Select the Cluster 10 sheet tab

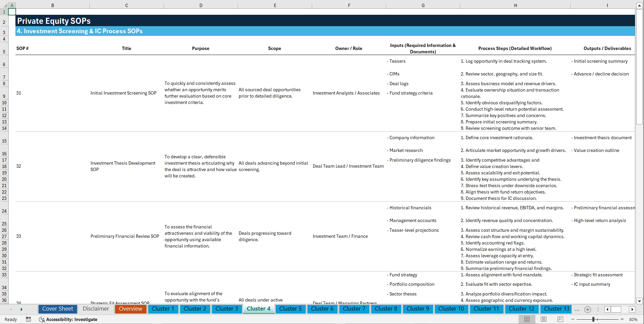pyautogui.click(x=451, y=309)
